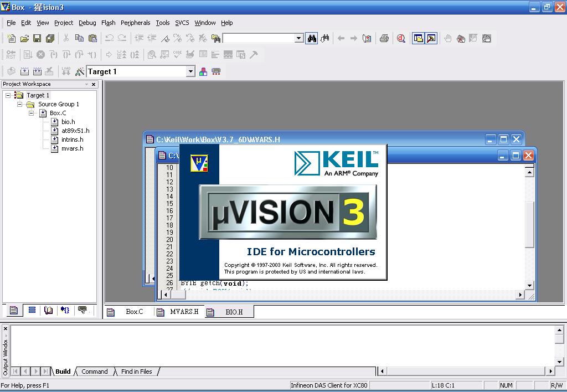Click the incremental find binoculars-with-arrow icon
The width and height of the screenshot is (567, 392).
(324, 38)
